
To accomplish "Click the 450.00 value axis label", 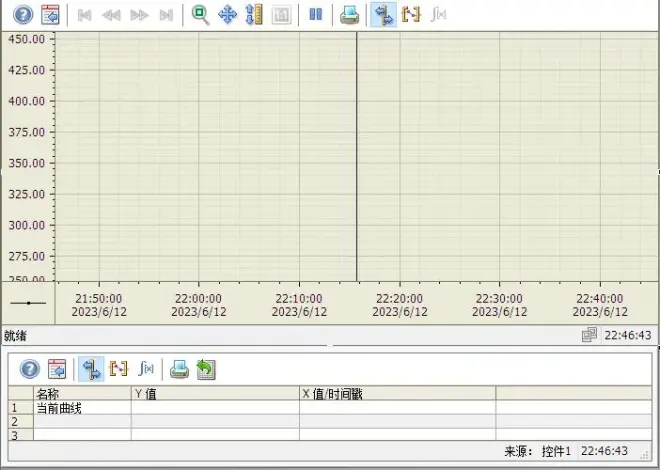I will tap(27, 39).
